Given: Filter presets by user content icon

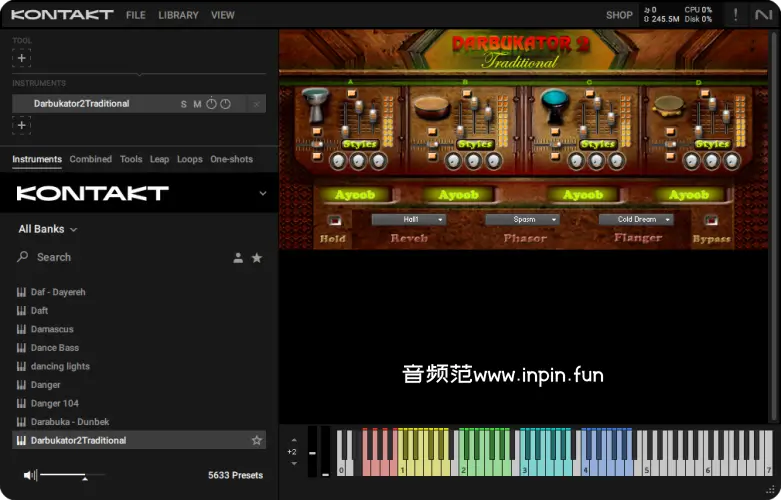Looking at the screenshot, I should 238,257.
